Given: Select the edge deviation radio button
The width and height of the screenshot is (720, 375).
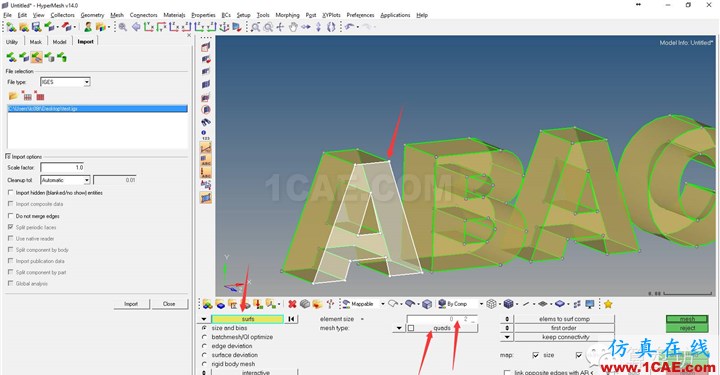Looking at the screenshot, I should pyautogui.click(x=204, y=346).
